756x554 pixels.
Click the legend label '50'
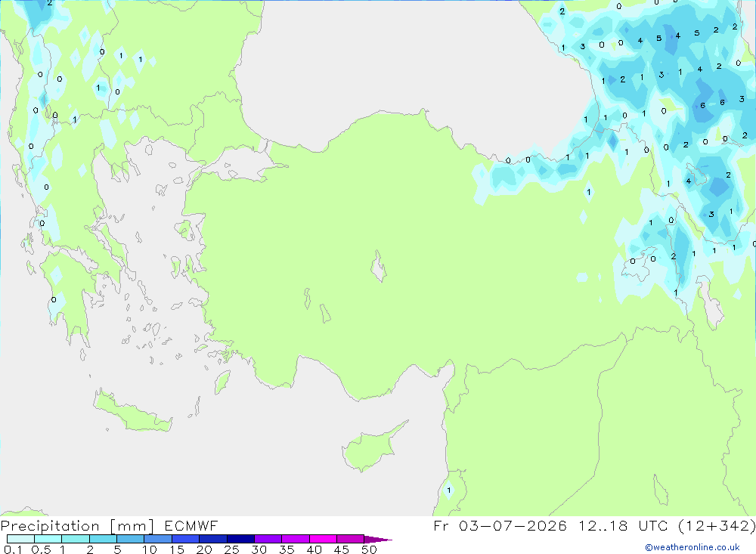click(x=369, y=549)
